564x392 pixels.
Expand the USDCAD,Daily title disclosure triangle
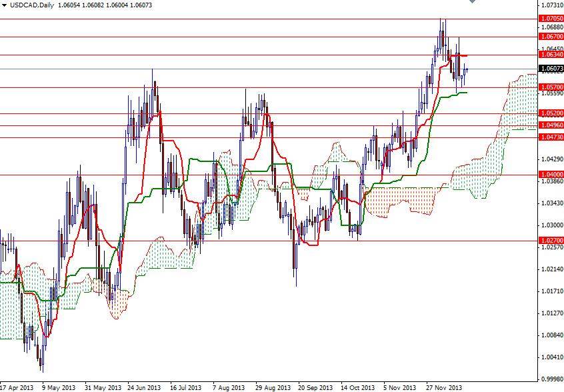(x=3, y=5)
